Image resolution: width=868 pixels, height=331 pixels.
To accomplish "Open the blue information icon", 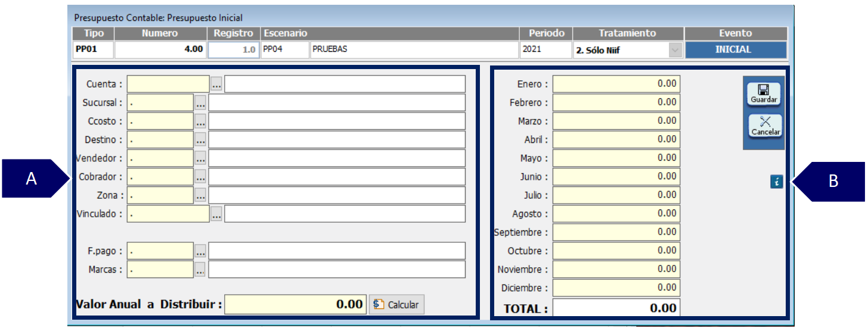I will tap(776, 182).
